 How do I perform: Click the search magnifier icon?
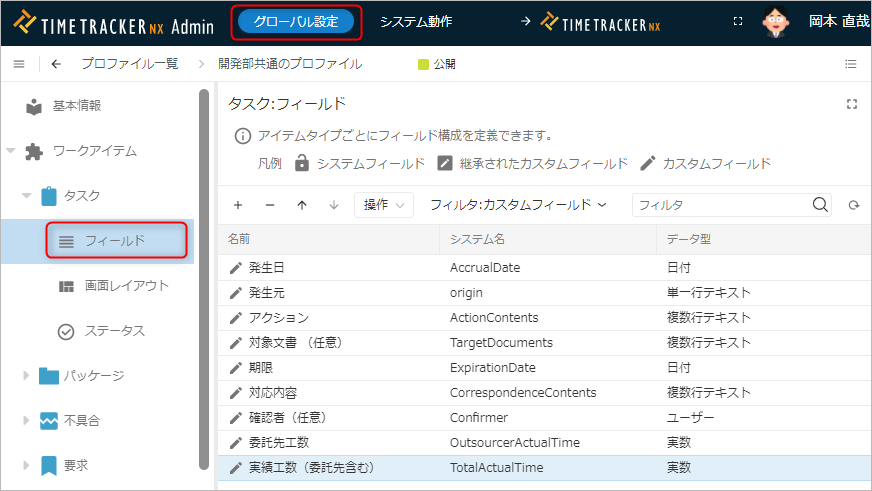coord(820,205)
